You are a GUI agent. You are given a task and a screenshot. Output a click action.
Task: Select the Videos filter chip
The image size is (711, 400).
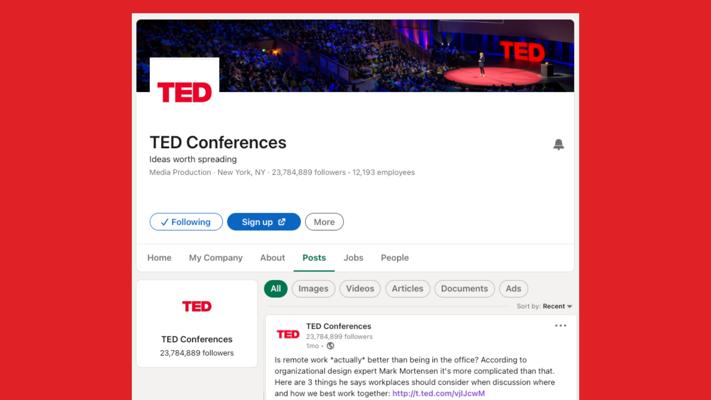(360, 288)
